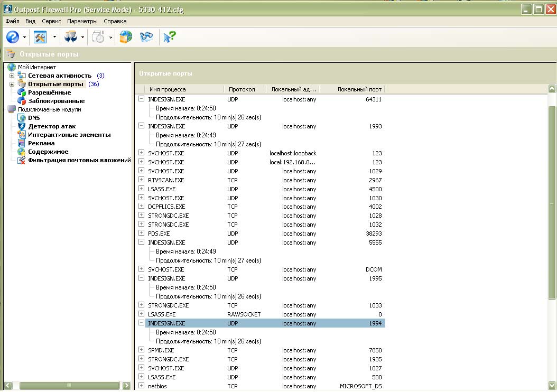Expand SVCHOST.EXE row with DCOM port
Screen dimensions: 557x392
142,269
